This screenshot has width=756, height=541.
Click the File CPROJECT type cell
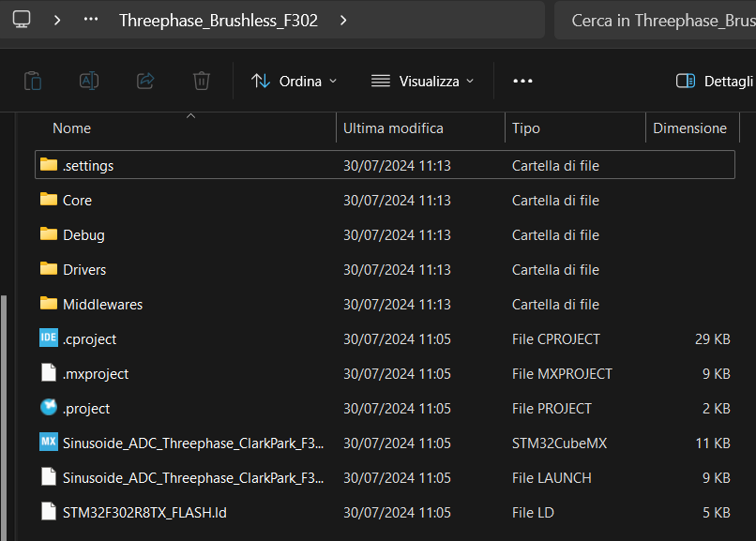(556, 339)
